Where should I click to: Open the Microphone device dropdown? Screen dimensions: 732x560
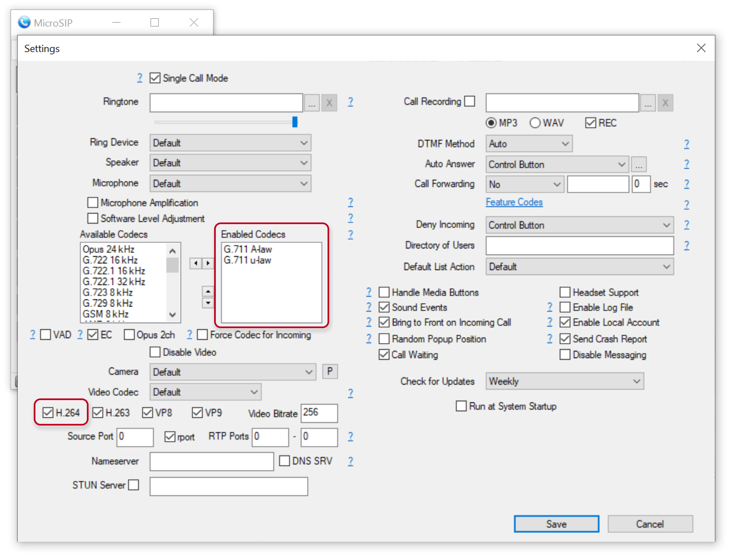click(x=230, y=184)
